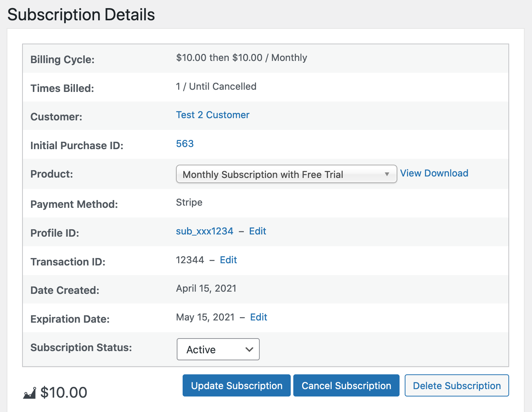Open the Test 2 Customer profile link

[213, 115]
